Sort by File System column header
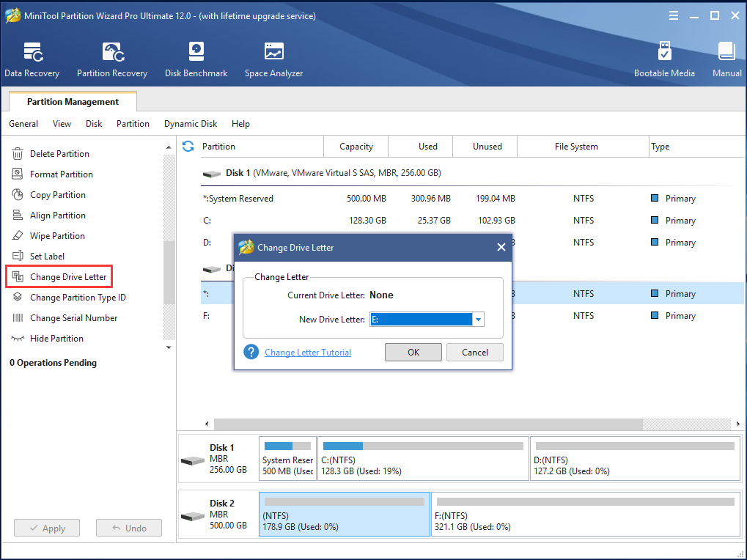This screenshot has width=747, height=560. click(583, 146)
